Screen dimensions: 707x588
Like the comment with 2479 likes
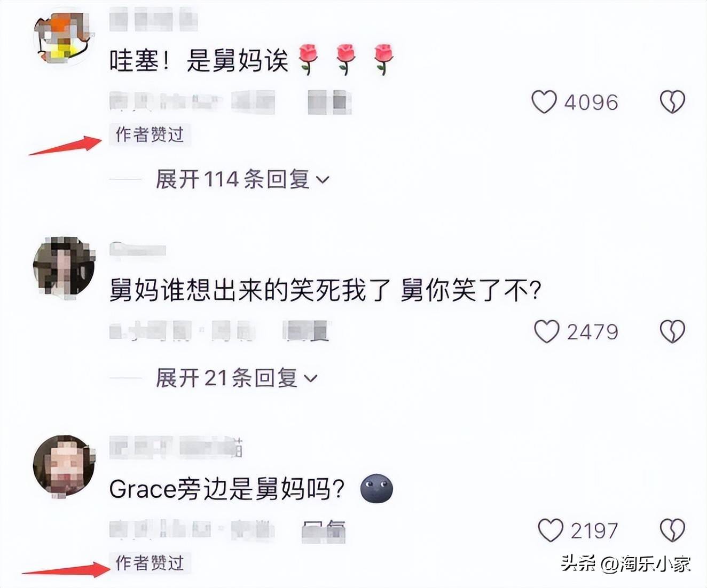[x=547, y=332]
